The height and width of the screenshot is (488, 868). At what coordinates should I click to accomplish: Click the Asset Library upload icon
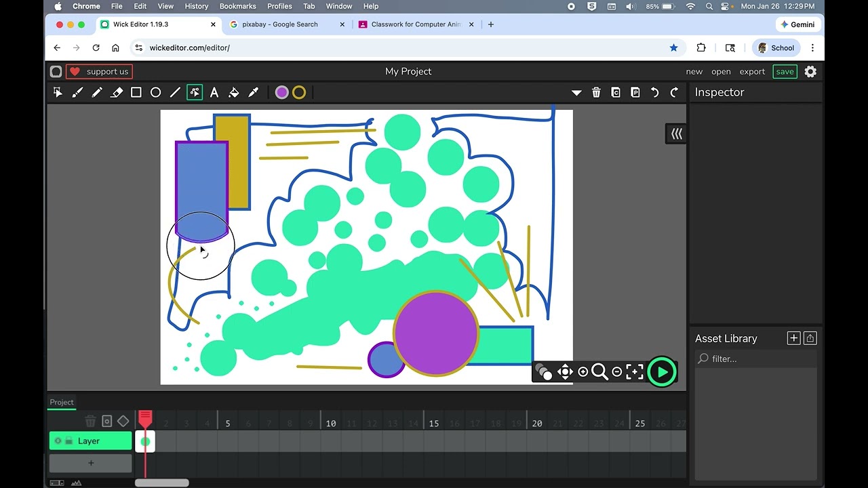click(810, 338)
